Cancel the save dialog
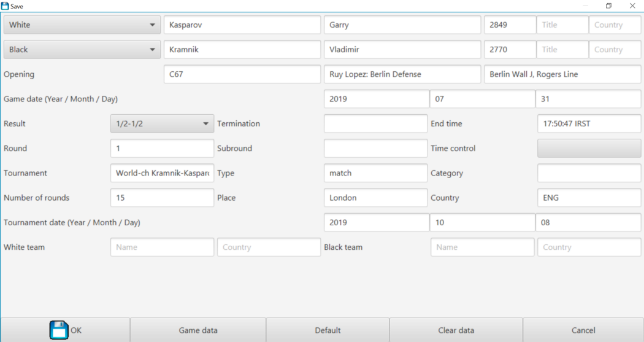Screen dimensions: 644x342 (x=583, y=330)
